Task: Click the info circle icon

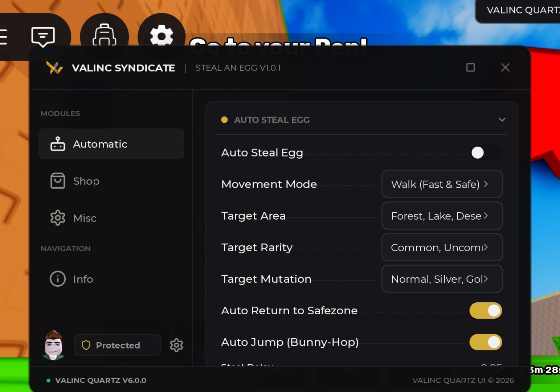Action: click(x=58, y=279)
